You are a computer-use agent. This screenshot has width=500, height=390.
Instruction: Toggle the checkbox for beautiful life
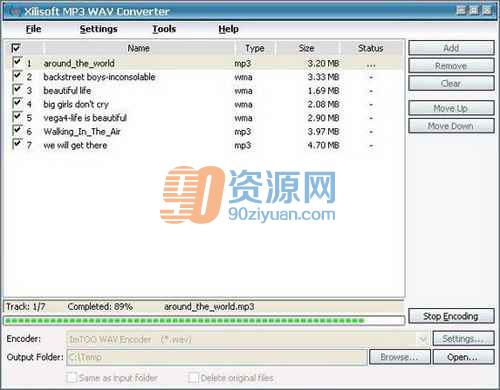17,90
